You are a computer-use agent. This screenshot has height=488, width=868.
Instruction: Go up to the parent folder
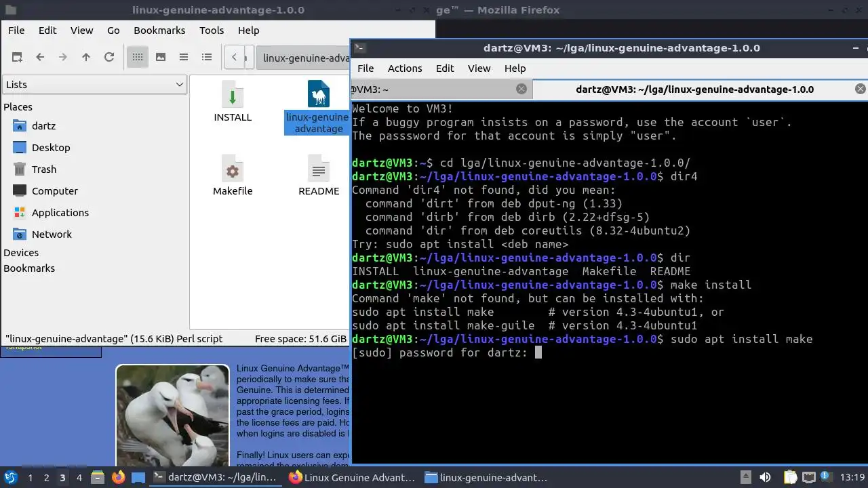(86, 58)
